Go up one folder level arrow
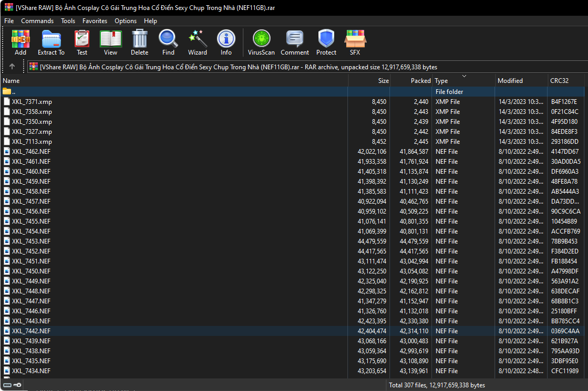Image resolution: width=588 pixels, height=391 pixels. tap(12, 67)
